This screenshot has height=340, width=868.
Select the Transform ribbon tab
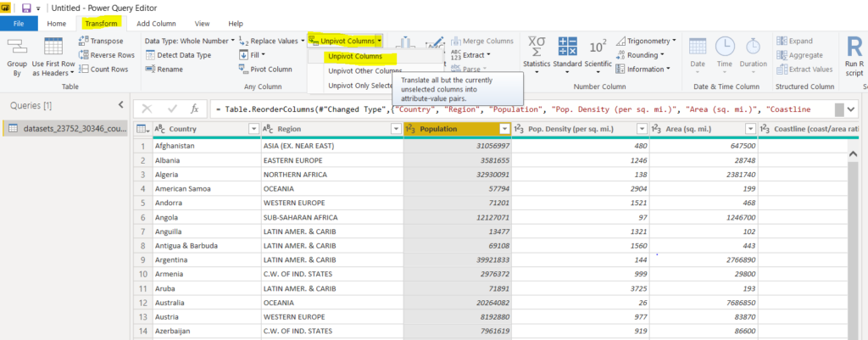click(x=101, y=23)
